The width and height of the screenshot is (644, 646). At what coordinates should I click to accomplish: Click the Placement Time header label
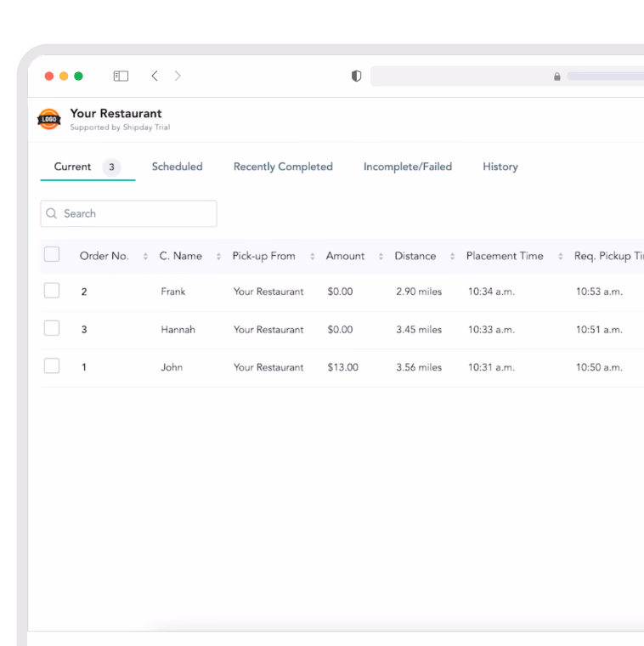505,256
